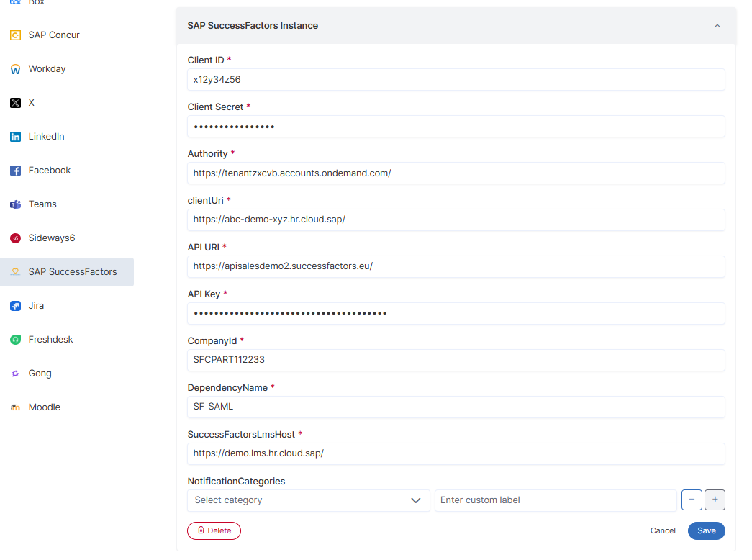The image size is (752, 560).
Task: Edit the SuccessFactorsLmsHost field
Action: tap(456, 453)
